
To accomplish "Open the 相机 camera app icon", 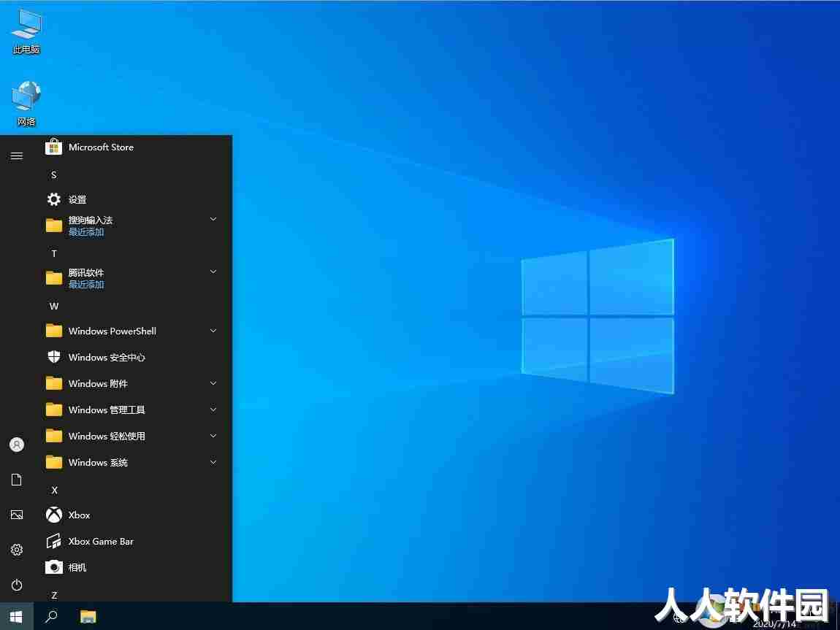I will point(53,567).
